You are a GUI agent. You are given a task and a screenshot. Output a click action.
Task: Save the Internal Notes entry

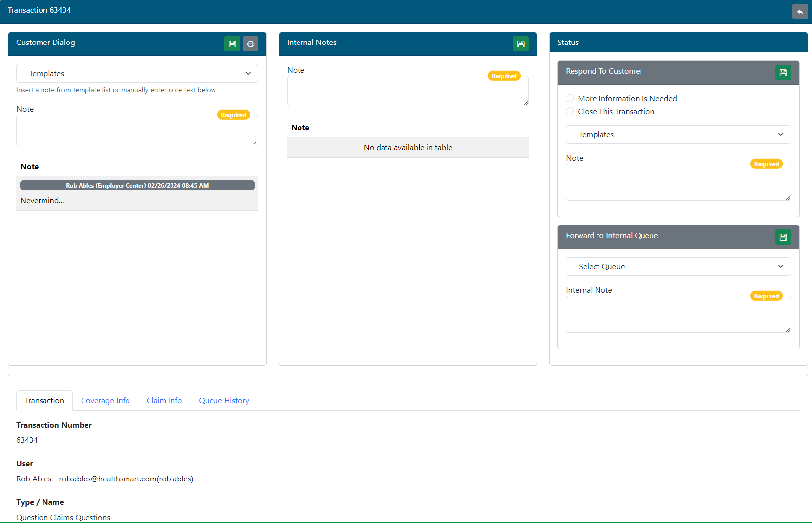(x=521, y=44)
